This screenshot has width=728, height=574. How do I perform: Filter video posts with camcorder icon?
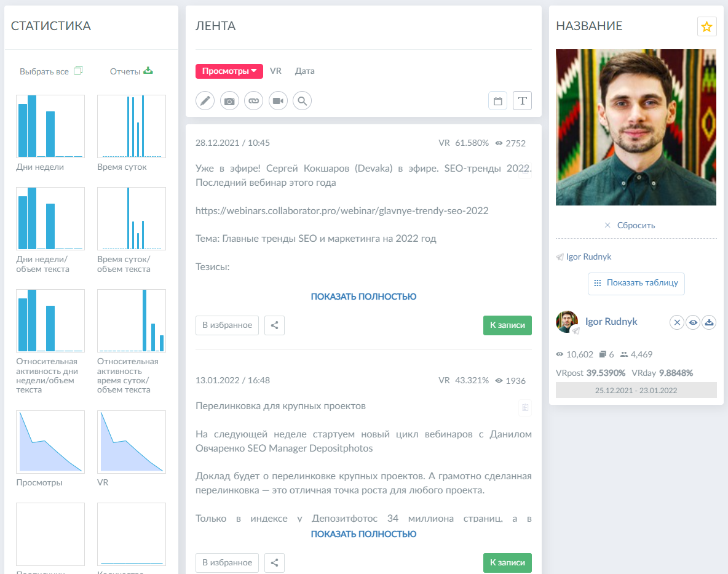pos(278,100)
